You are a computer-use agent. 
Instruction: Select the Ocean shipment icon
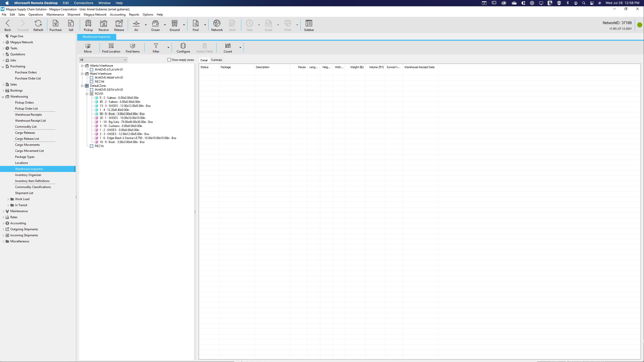click(x=155, y=26)
